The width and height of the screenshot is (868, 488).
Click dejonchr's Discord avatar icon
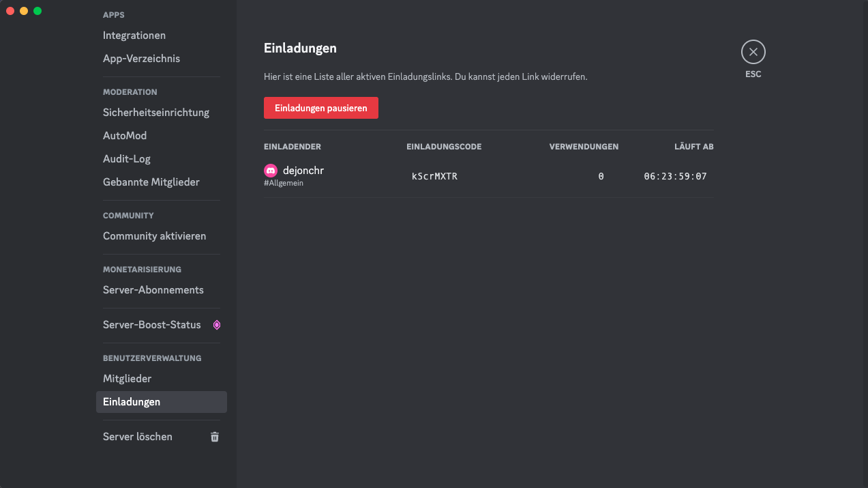click(271, 171)
